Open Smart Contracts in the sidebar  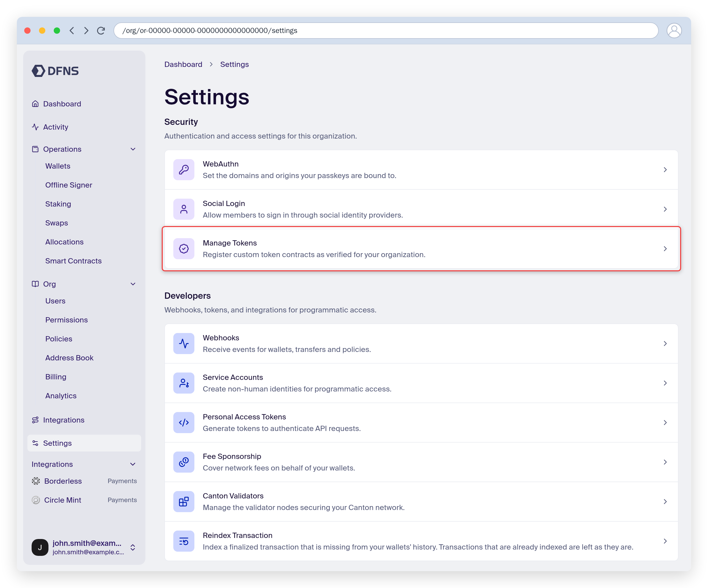(x=73, y=261)
